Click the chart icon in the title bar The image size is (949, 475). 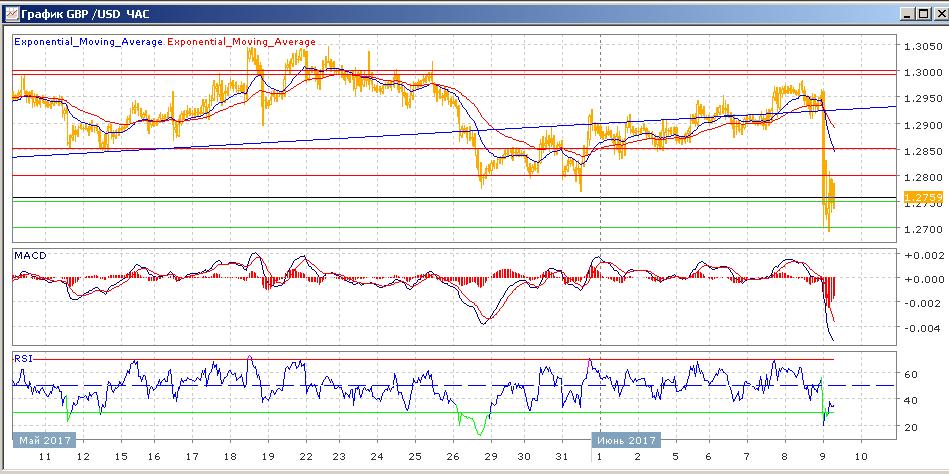pyautogui.click(x=10, y=14)
